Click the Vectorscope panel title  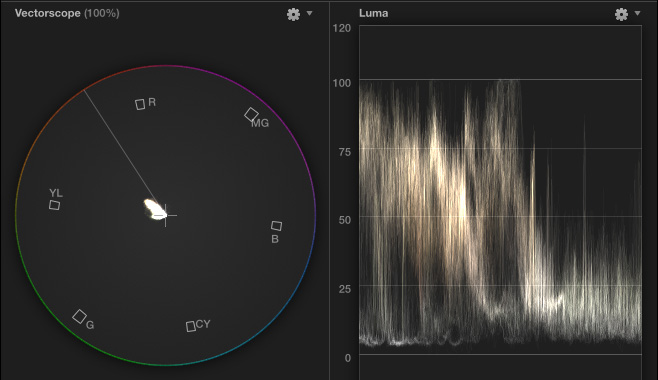[67, 13]
